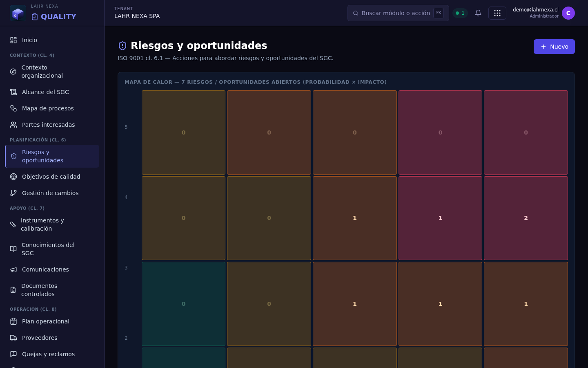Screen dimensions: 588x368
Task: Click the purple user avatar "C"
Action: (x=568, y=13)
